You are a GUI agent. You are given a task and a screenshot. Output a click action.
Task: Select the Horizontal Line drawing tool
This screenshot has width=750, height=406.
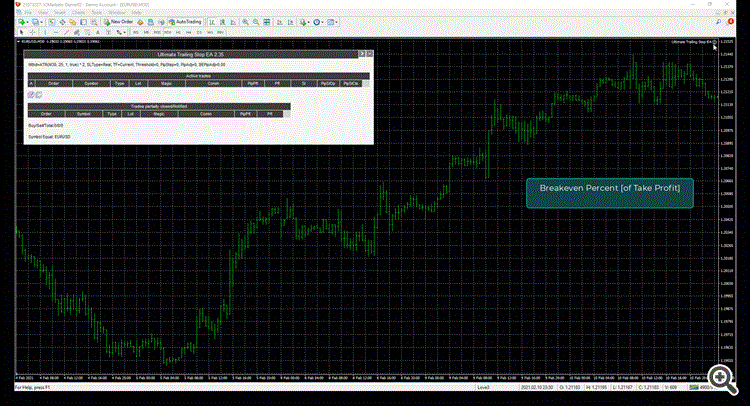coord(56,33)
